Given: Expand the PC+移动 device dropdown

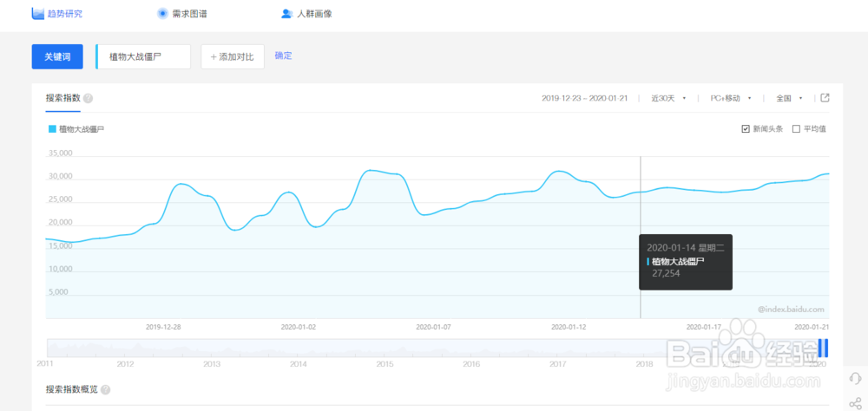Looking at the screenshot, I should (x=730, y=99).
